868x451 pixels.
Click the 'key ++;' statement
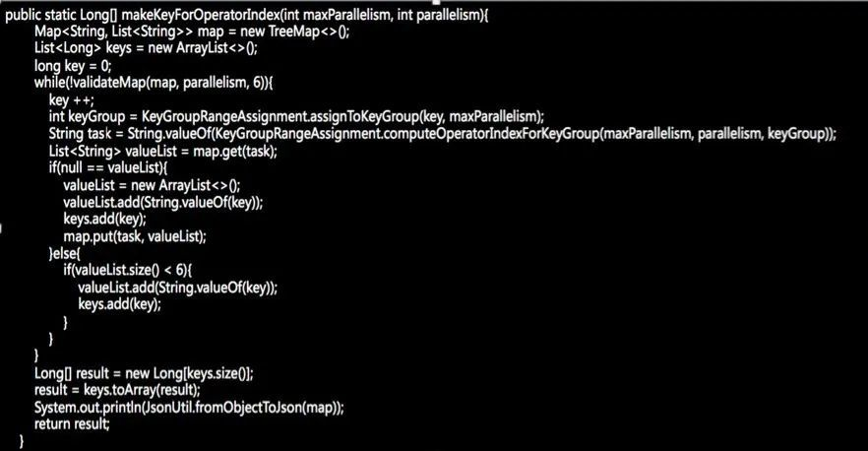coord(72,100)
